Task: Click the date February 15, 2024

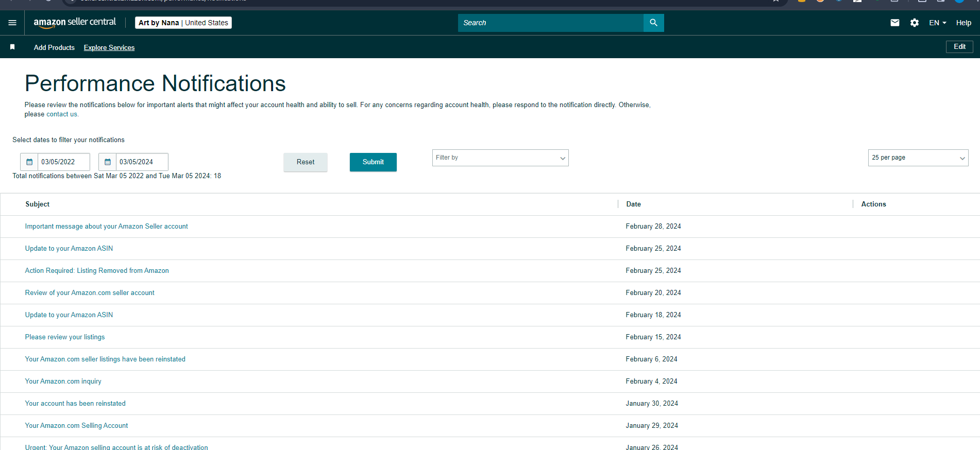Action: 653,337
